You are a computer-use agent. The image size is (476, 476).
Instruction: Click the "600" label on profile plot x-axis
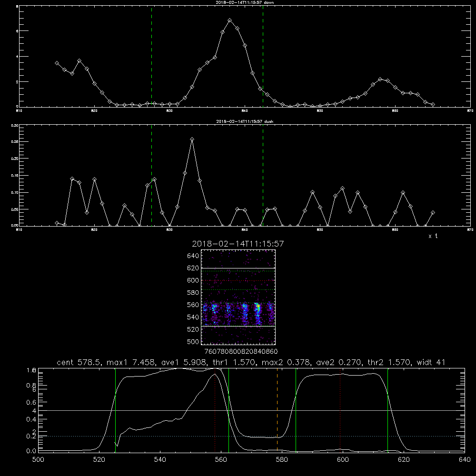coord(343,460)
